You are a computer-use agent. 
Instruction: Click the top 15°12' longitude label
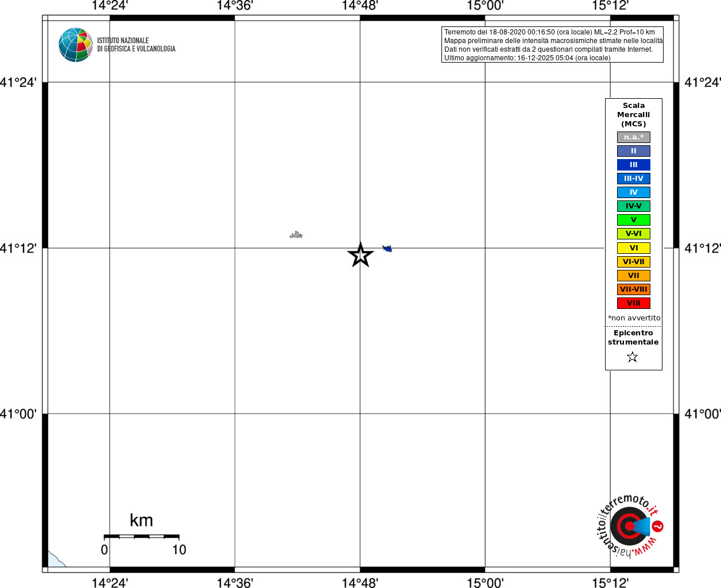click(610, 6)
